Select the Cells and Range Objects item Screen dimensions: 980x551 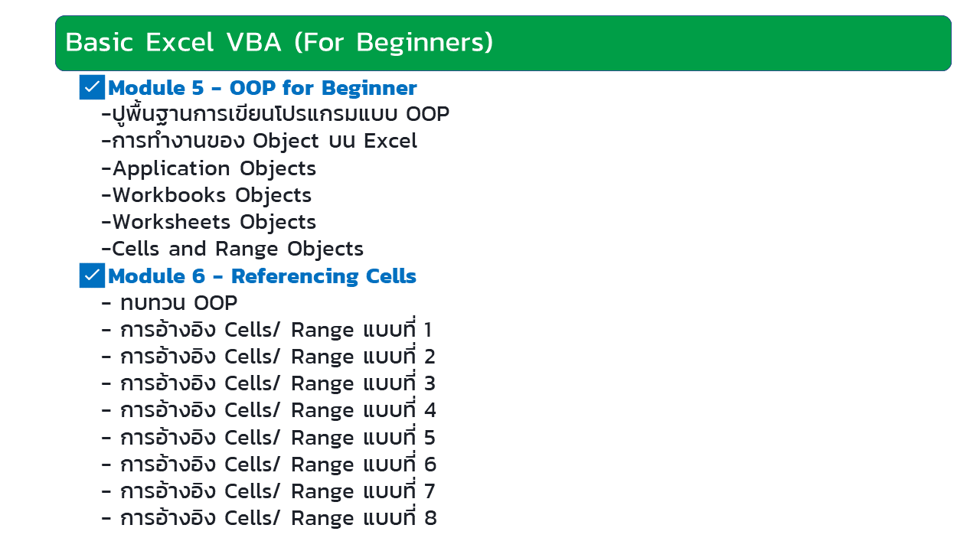coord(233,249)
